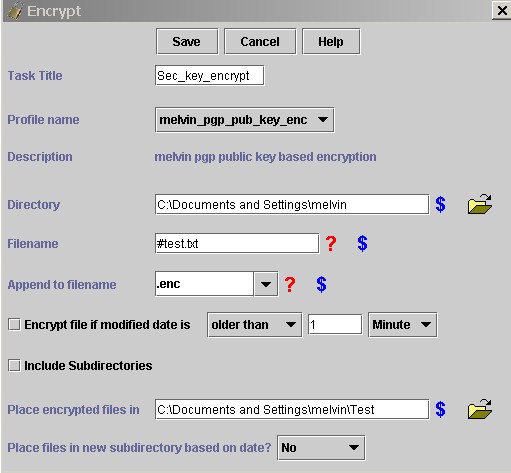Click the dollar variable icon beside Directory field

(440, 204)
